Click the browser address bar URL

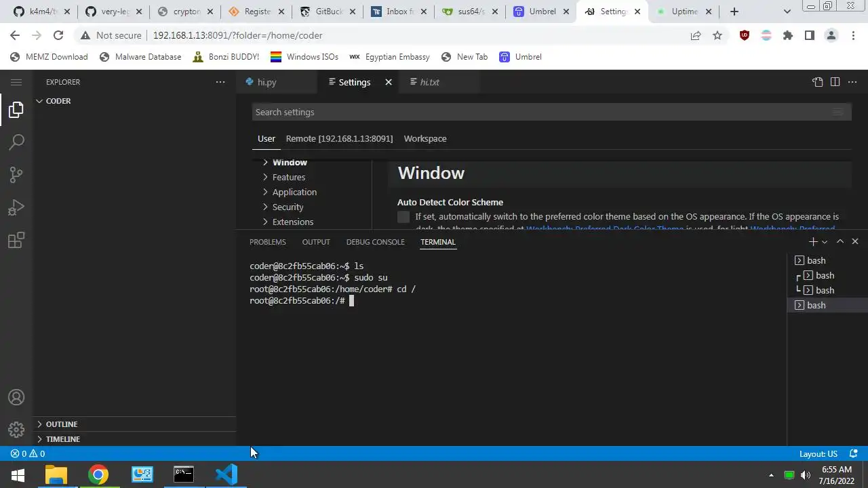(237, 35)
